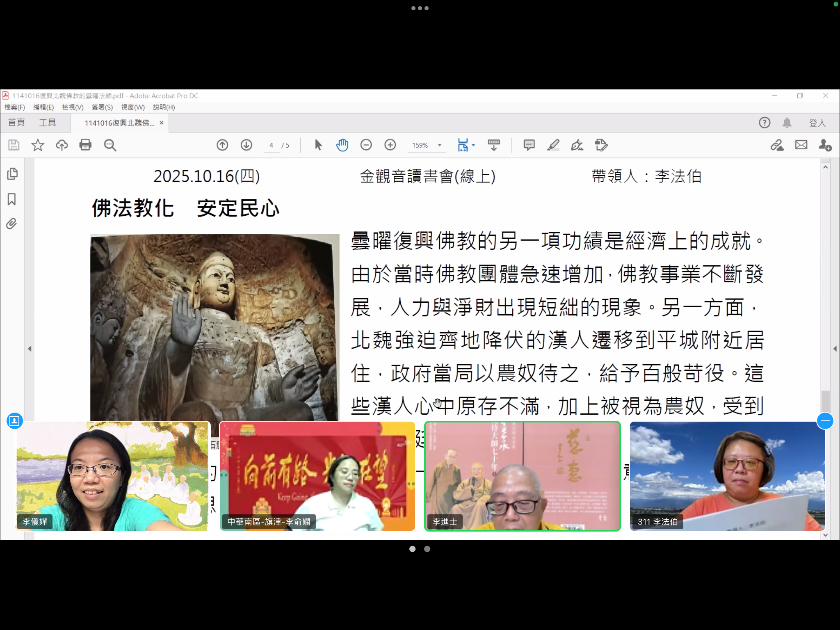Click the zoom in plus icon

pos(390,145)
